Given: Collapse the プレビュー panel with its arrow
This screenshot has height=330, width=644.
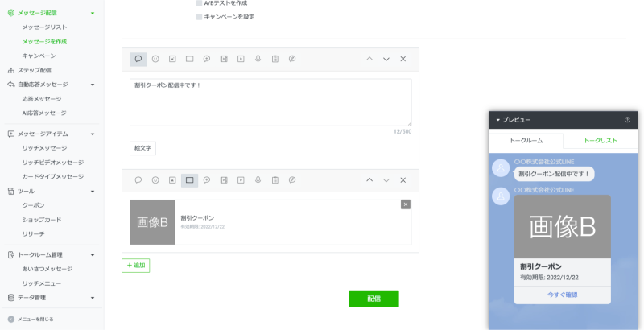Looking at the screenshot, I should point(497,120).
